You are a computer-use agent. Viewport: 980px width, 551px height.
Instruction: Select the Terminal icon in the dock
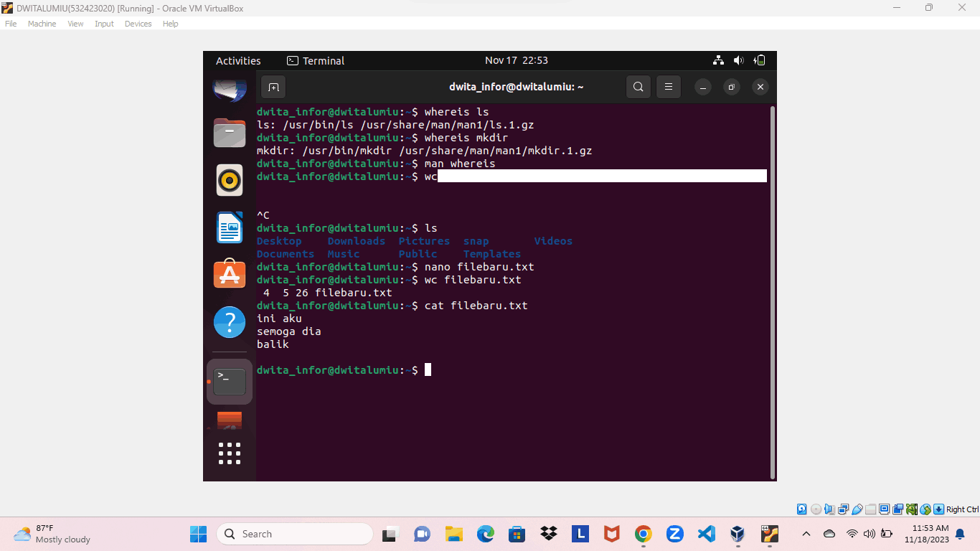(230, 381)
